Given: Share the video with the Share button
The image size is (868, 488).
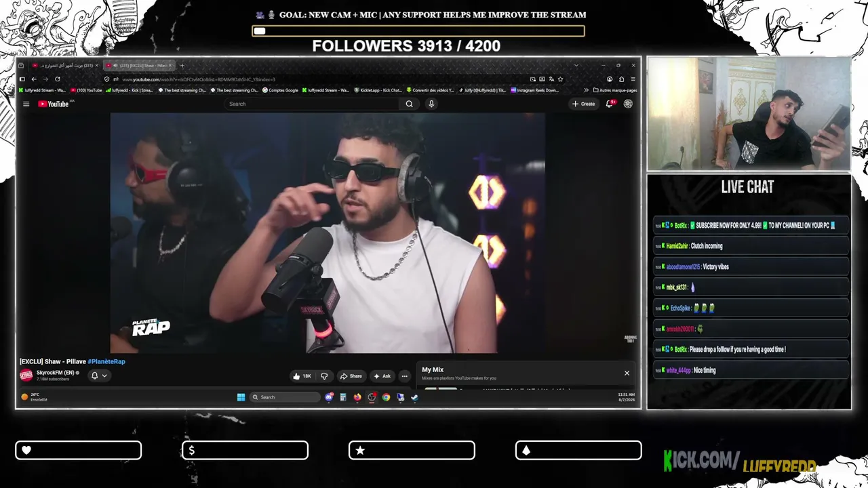Looking at the screenshot, I should 351,376.
